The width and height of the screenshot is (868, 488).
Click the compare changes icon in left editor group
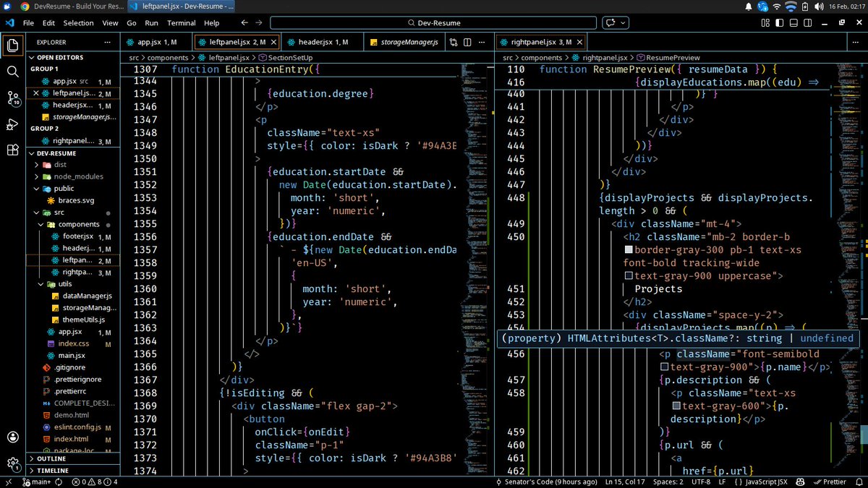click(x=453, y=43)
